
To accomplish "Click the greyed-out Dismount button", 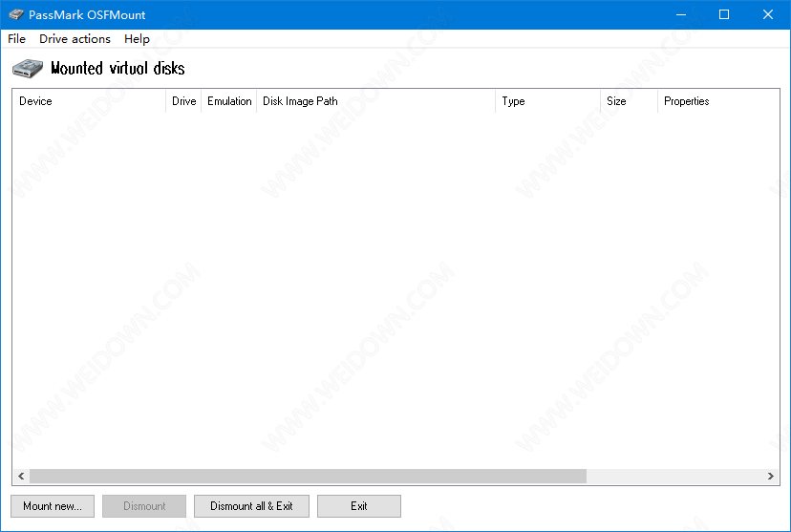I will pos(144,506).
